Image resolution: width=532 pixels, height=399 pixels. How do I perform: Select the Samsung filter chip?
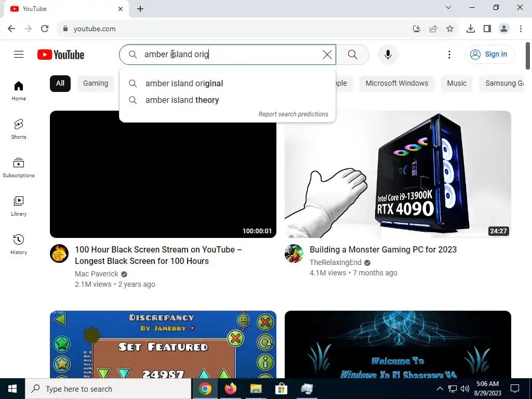[502, 84]
